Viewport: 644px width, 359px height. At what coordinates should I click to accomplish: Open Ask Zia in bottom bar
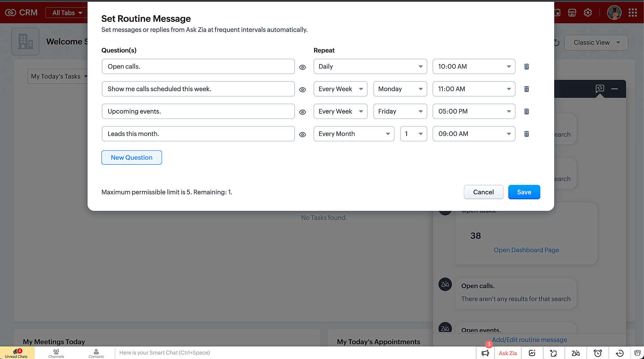507,353
